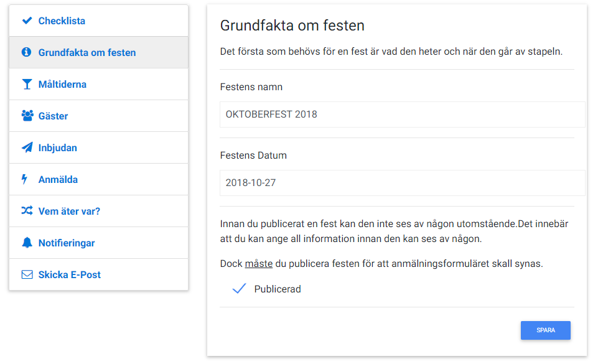Click the Festens Datum date field
The height and width of the screenshot is (364, 603).
click(402, 183)
